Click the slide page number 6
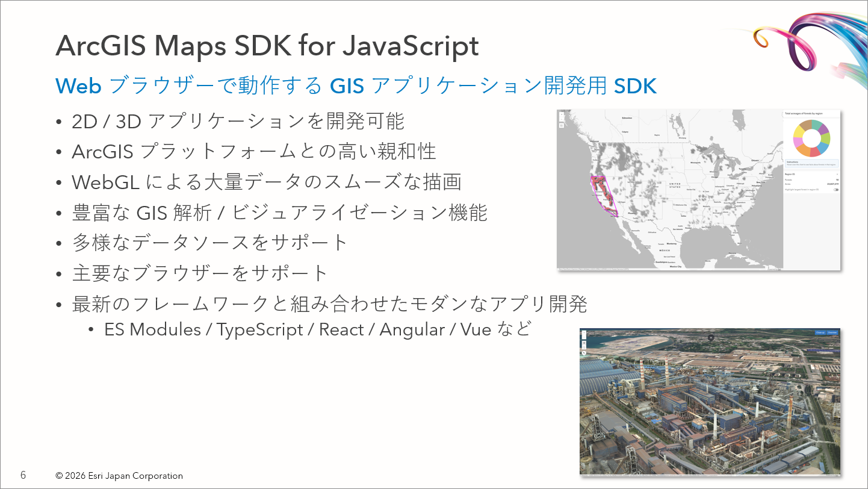Image resolution: width=868 pixels, height=489 pixels. [23, 475]
